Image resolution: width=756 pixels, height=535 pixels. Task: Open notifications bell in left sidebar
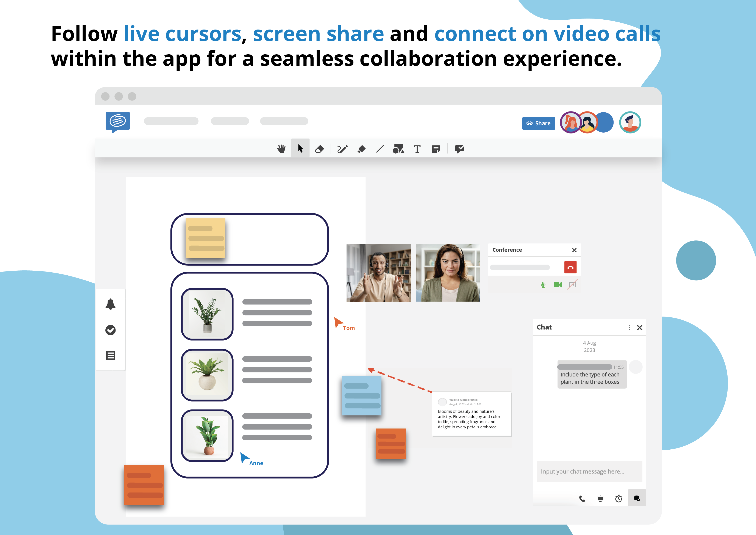coord(111,304)
